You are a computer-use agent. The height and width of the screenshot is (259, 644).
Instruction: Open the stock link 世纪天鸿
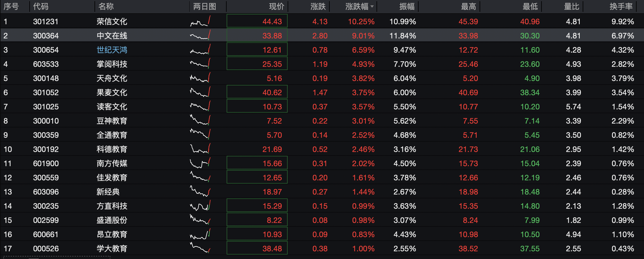112,50
